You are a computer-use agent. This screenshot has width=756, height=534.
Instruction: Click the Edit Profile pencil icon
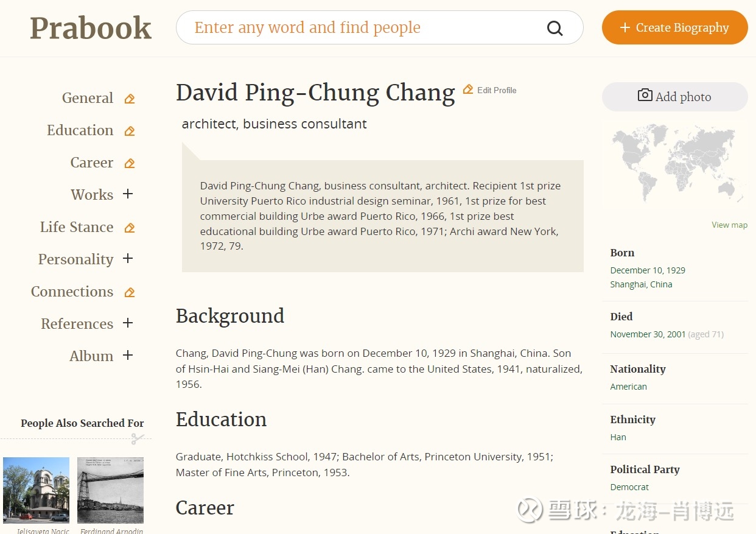[468, 89]
